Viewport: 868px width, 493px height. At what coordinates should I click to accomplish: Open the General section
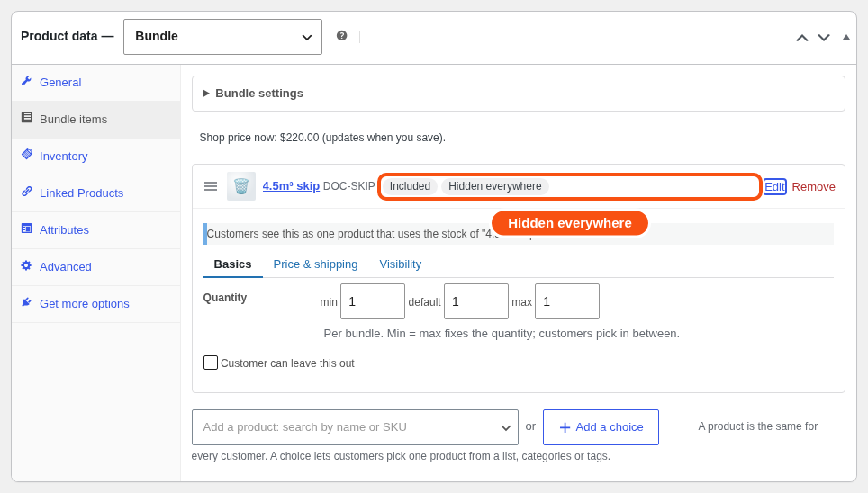point(95,83)
